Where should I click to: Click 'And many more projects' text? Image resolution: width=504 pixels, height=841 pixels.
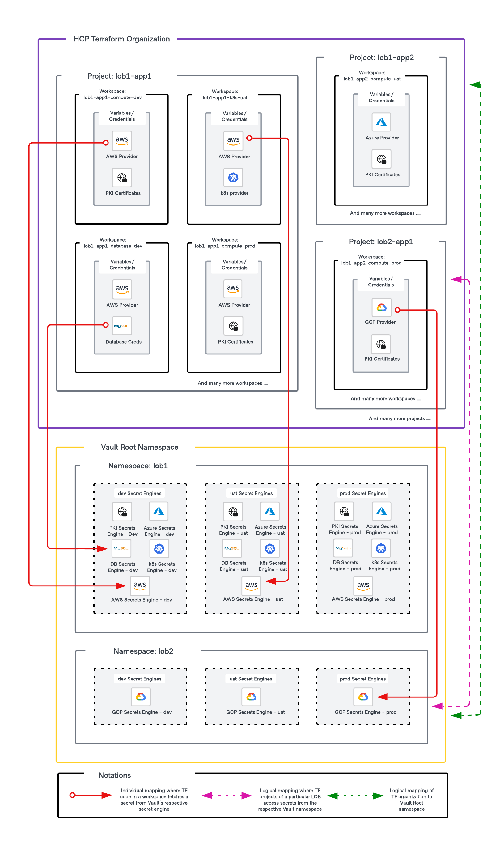(x=399, y=418)
